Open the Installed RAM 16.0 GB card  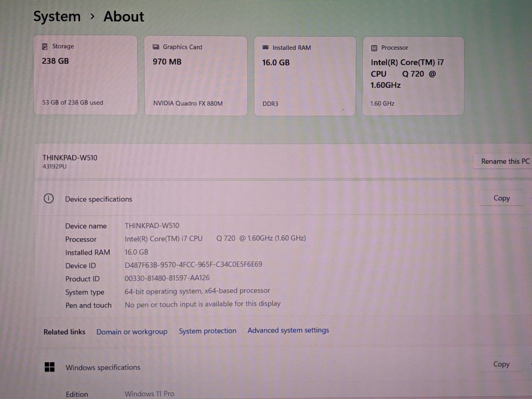tap(305, 76)
